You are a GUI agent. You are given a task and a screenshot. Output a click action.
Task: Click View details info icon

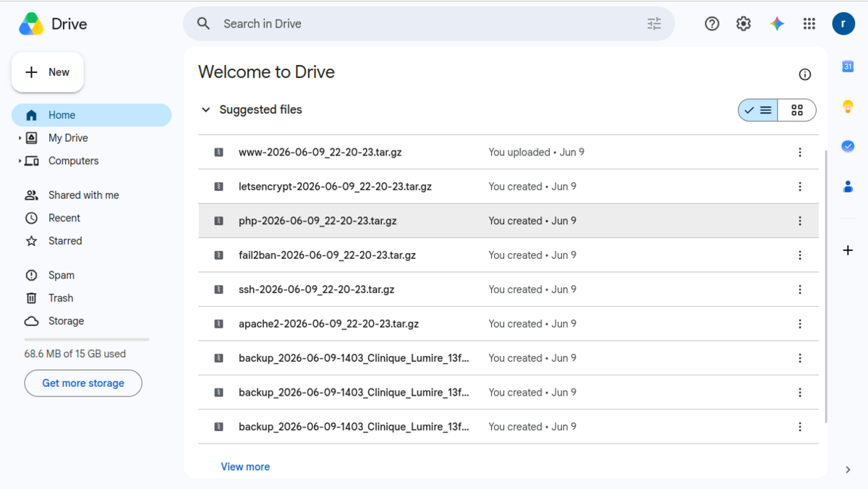(x=804, y=75)
